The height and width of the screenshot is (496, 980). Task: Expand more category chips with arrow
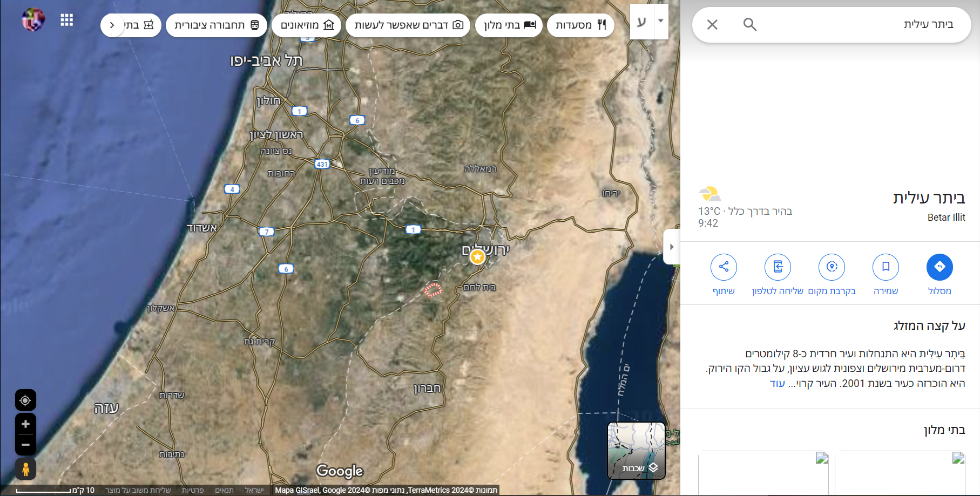coord(112,25)
